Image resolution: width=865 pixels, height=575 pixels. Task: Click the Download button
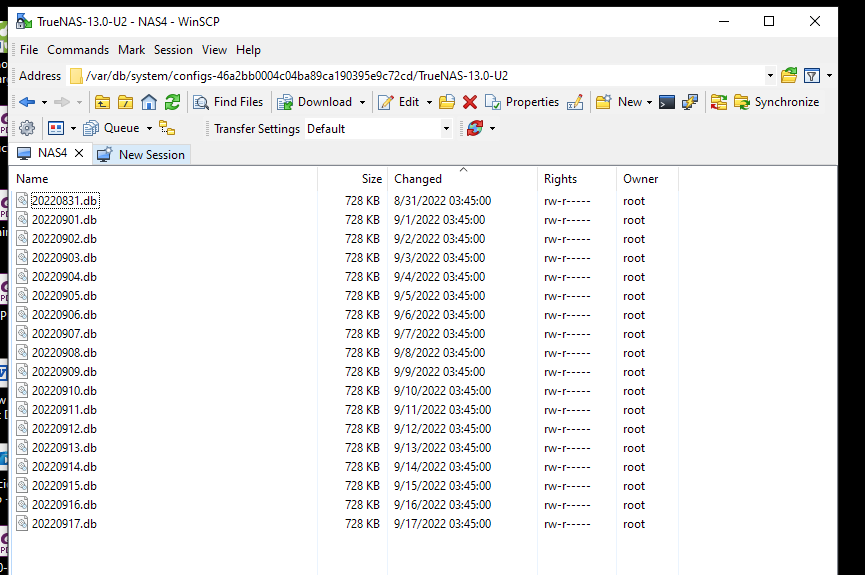314,102
